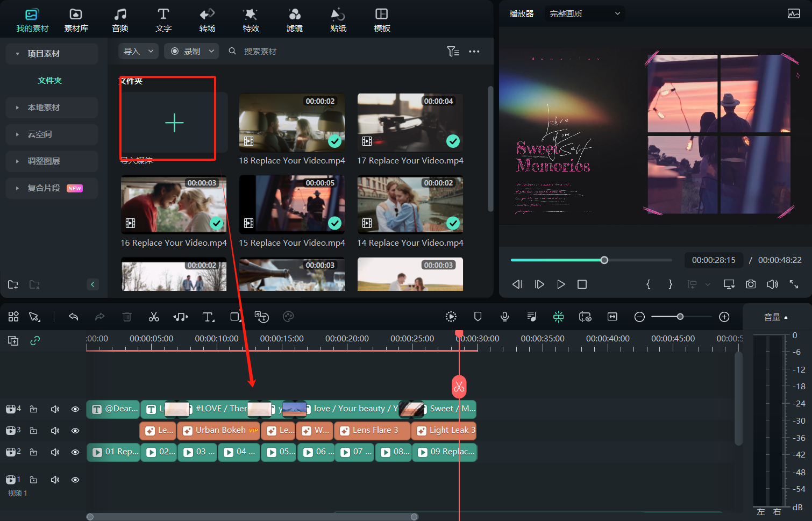This screenshot has width=812, height=521.
Task: Open the 完整画质 quality dropdown
Action: (584, 13)
